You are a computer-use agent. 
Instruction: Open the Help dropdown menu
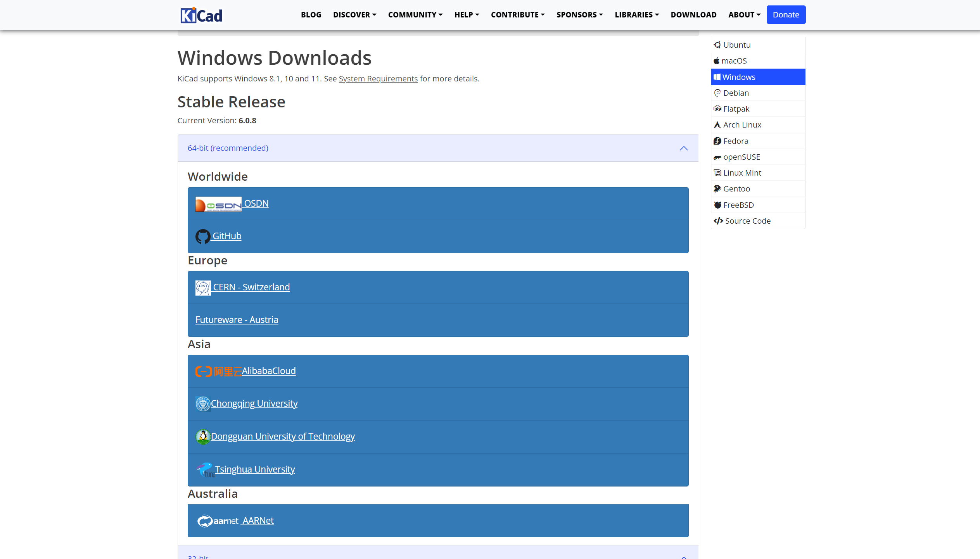467,15
